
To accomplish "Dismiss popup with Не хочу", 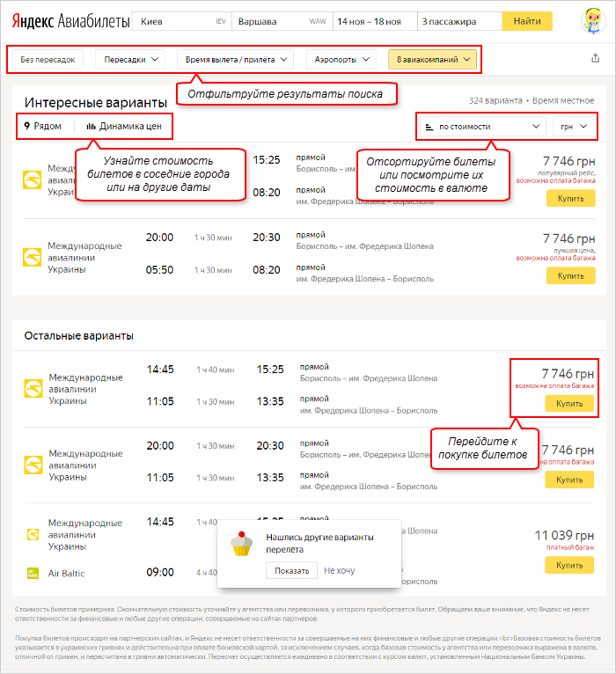I will click(339, 570).
